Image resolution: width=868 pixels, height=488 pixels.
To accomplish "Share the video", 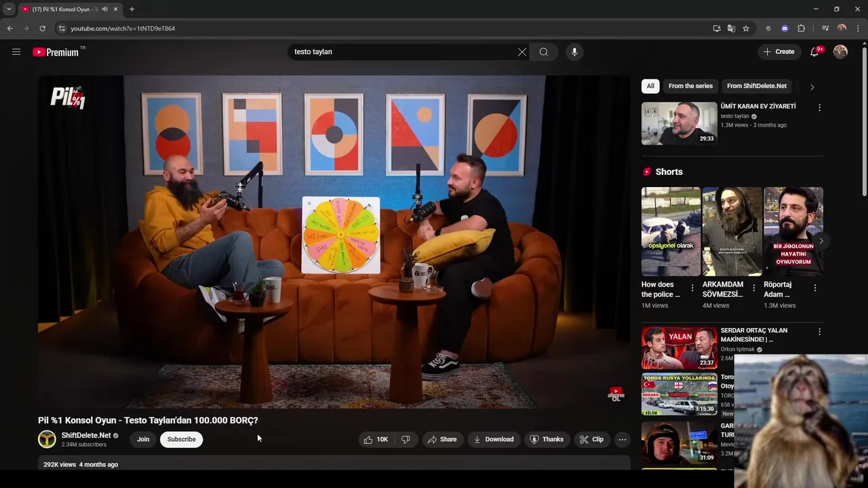I will (x=442, y=439).
